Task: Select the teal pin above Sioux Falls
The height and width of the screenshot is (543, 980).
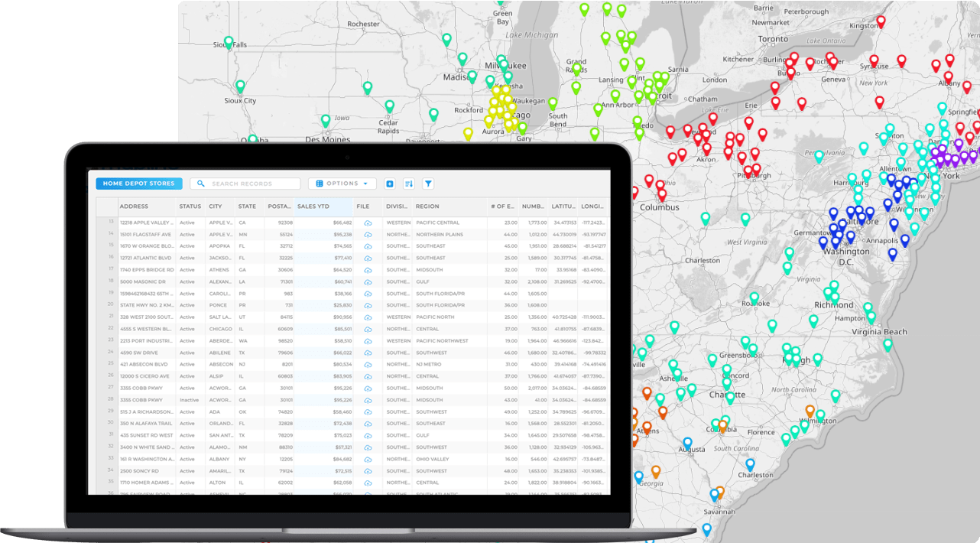Action: pyautogui.click(x=229, y=42)
